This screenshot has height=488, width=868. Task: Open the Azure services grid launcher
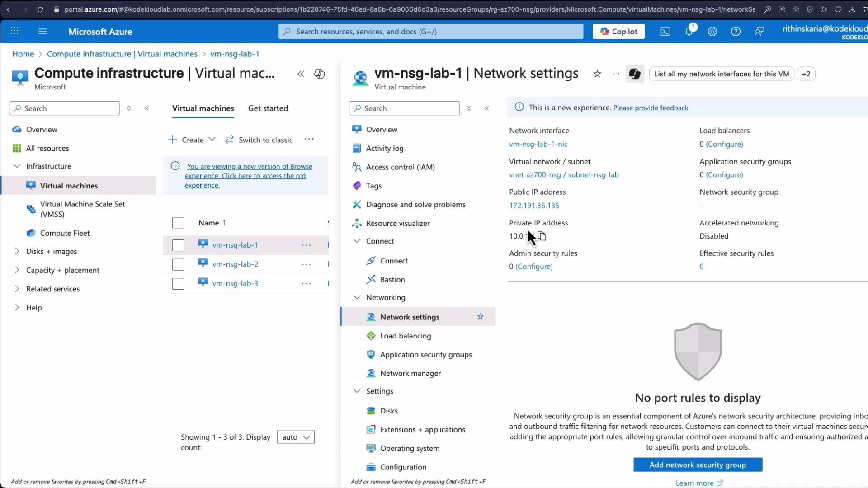point(14,31)
